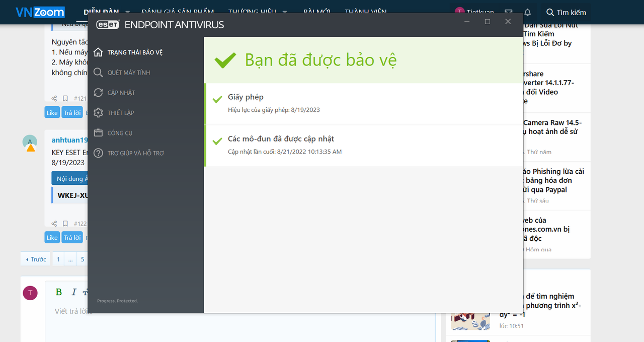Open Đánh giá sản phẩm nav item
644x342 pixels.
(x=178, y=12)
